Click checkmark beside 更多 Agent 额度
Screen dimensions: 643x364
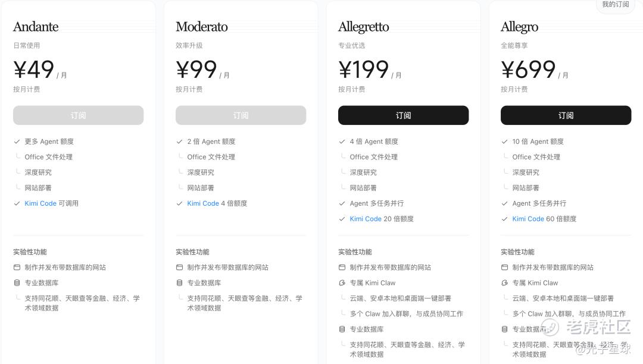coord(17,142)
